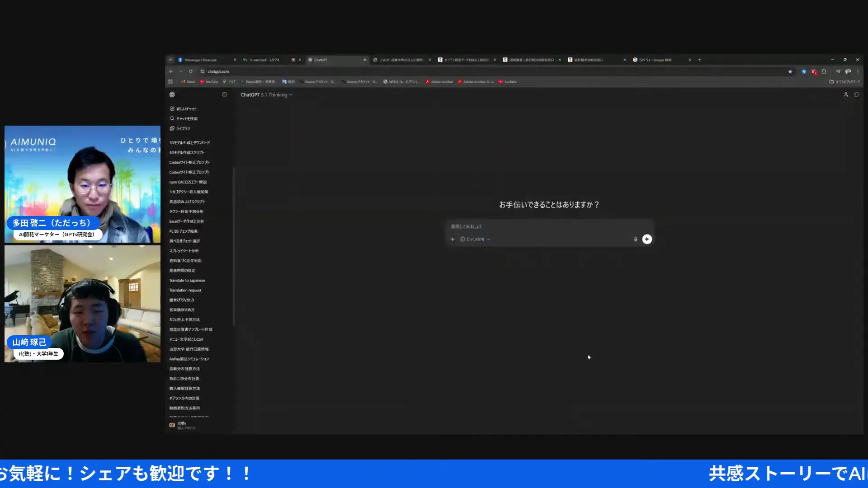Open a new chat in ChatGPT sidebar

[x=184, y=108]
